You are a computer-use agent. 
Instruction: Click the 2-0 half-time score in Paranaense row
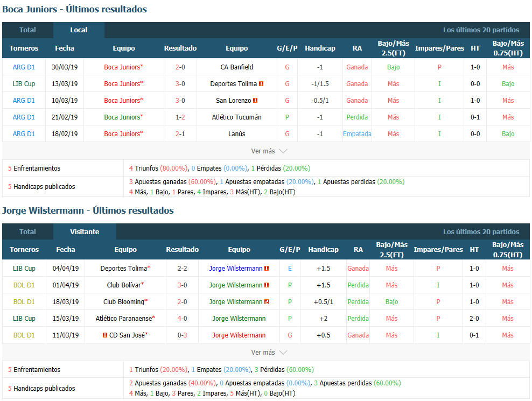pyautogui.click(x=474, y=318)
